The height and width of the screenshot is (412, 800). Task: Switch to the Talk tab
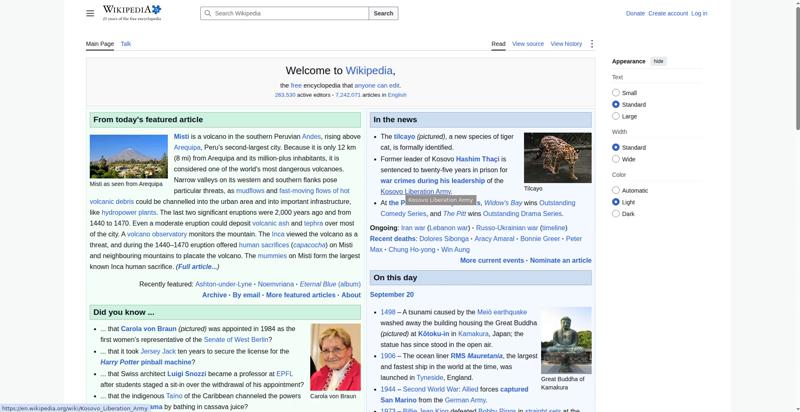(126, 44)
